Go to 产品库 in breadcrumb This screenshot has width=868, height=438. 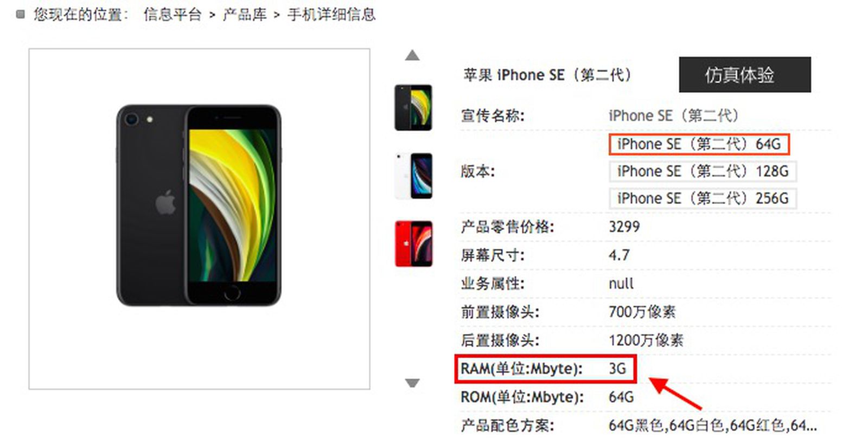[245, 15]
